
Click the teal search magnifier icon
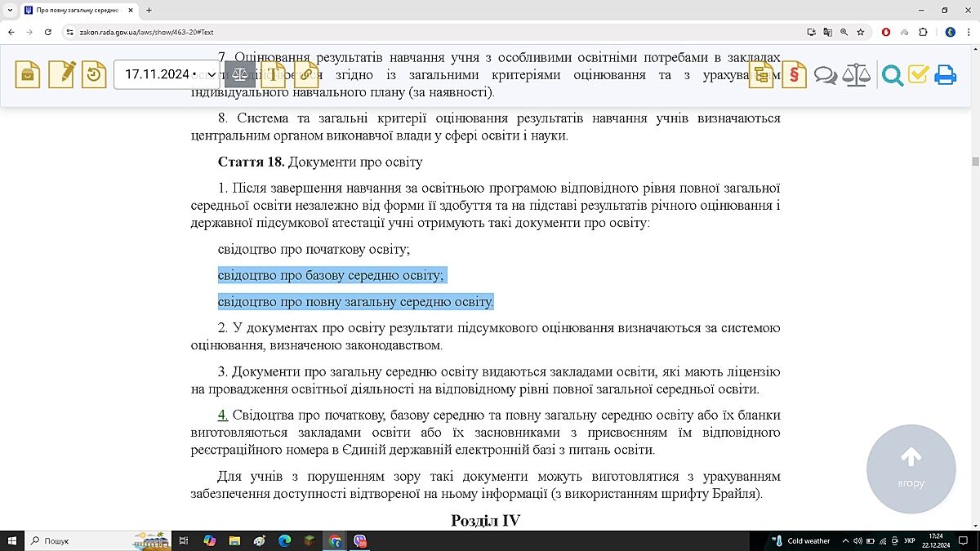click(x=892, y=75)
